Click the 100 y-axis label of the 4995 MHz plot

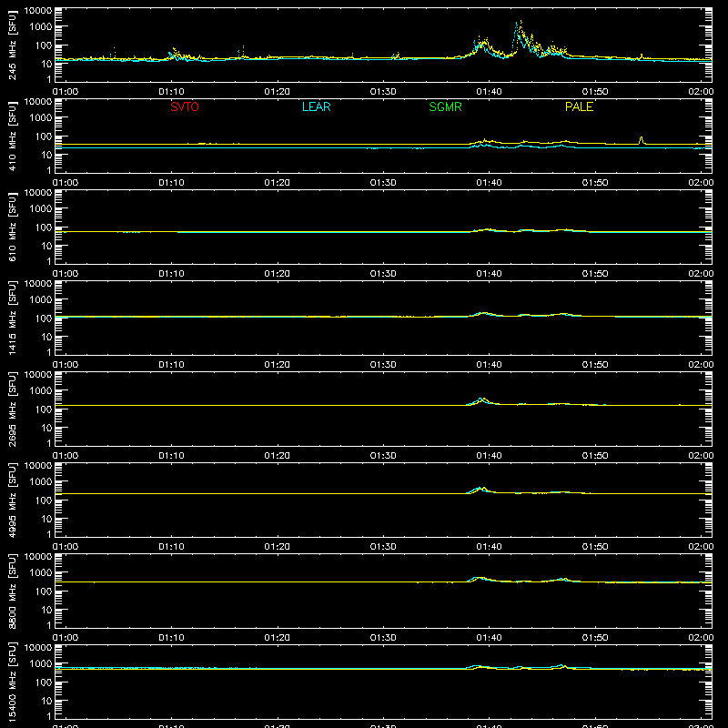pyautogui.click(x=44, y=500)
